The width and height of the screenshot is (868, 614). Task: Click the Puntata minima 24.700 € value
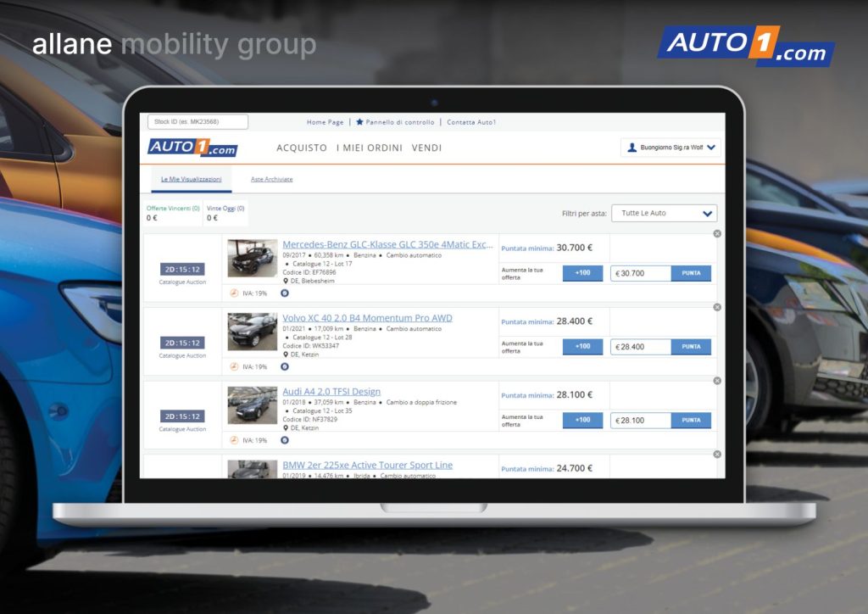pos(575,468)
